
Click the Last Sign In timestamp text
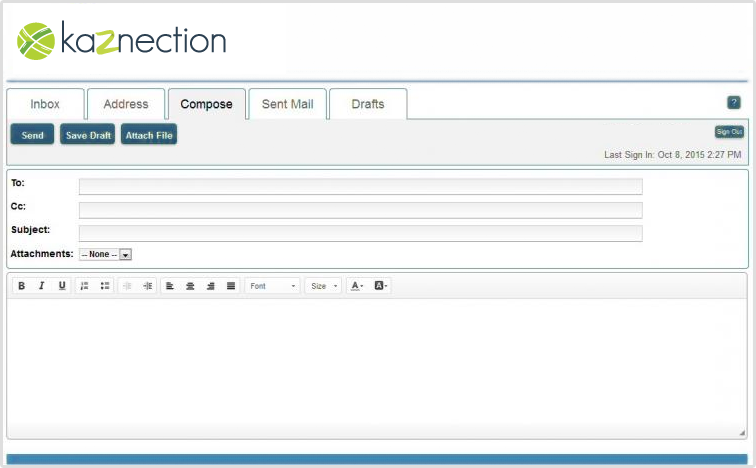673,155
